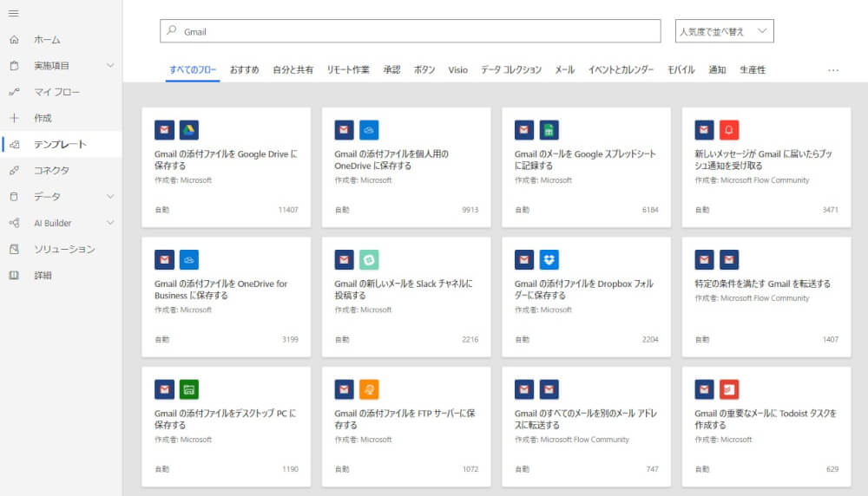Click the plus icon beside 作成
Viewport: 868px width, 496px height.
(x=15, y=118)
